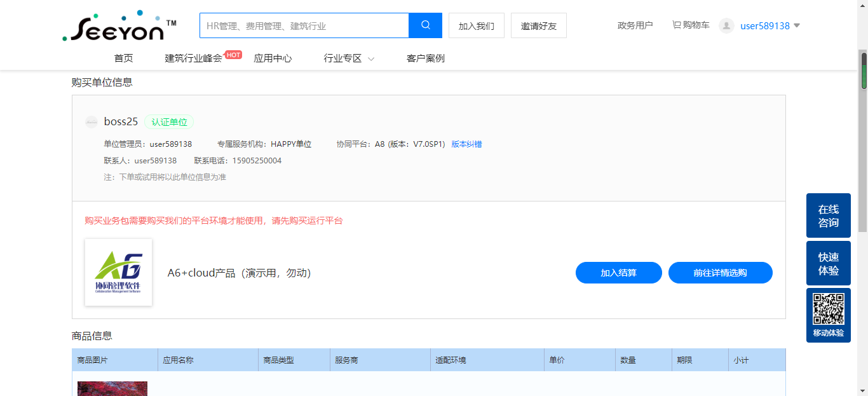This screenshot has height=396, width=868.
Task: Click the 前往详情选购 button
Action: pos(721,273)
